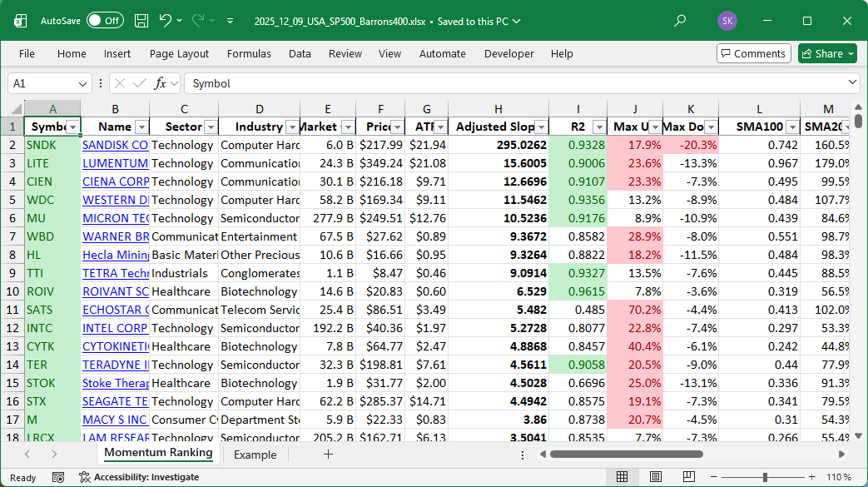Open the R2 column filter dropdown

coord(599,127)
